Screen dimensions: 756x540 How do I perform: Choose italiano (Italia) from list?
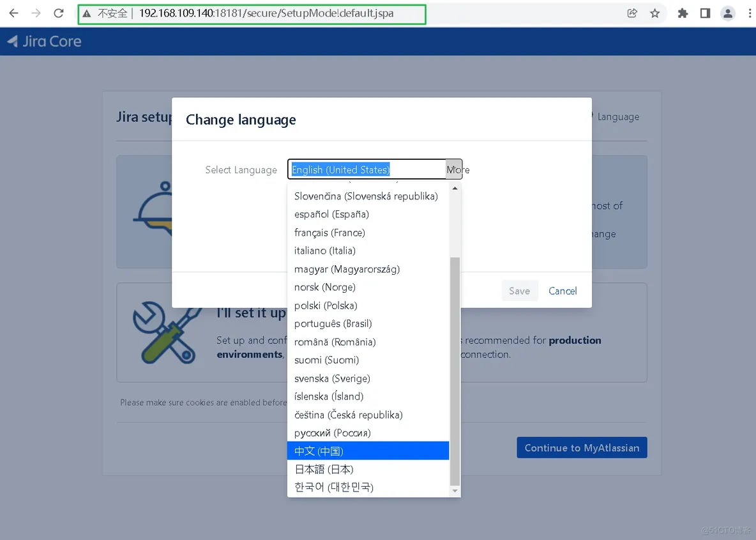pos(368,251)
